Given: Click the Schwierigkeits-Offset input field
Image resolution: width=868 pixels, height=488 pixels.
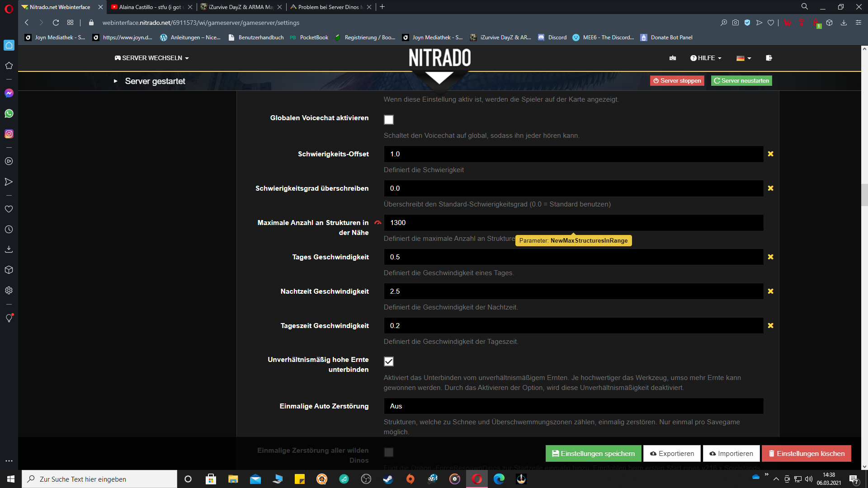Looking at the screenshot, I should 573,154.
